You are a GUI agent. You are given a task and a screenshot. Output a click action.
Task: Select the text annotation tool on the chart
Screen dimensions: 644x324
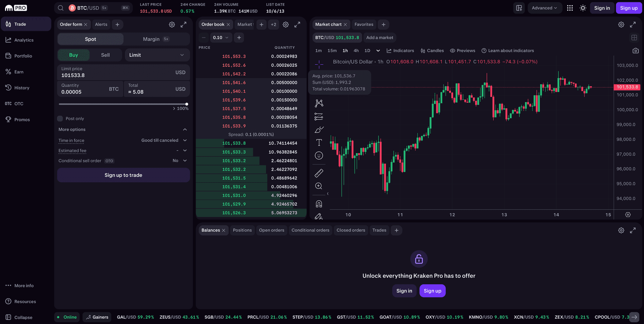tap(319, 142)
